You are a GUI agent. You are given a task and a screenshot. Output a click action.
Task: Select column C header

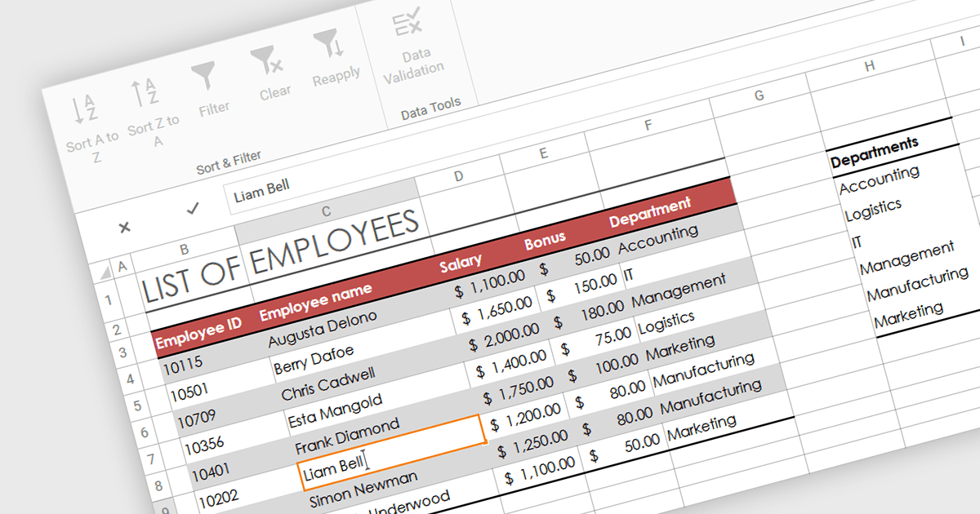pyautogui.click(x=326, y=213)
